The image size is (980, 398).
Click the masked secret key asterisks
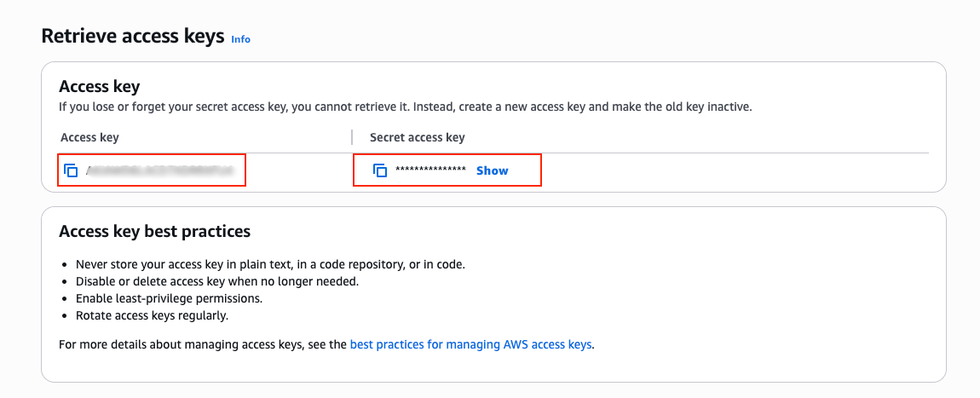430,170
